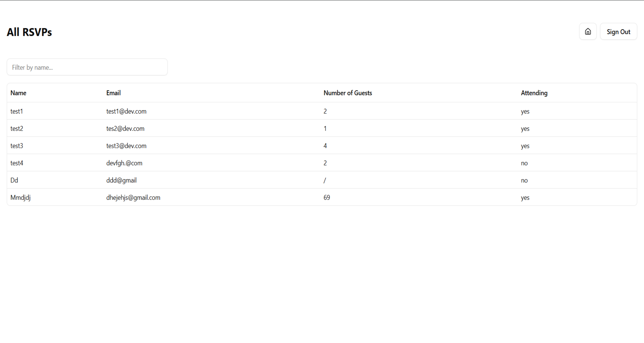Click the Attending column header
The image size is (644, 343).
(x=534, y=93)
